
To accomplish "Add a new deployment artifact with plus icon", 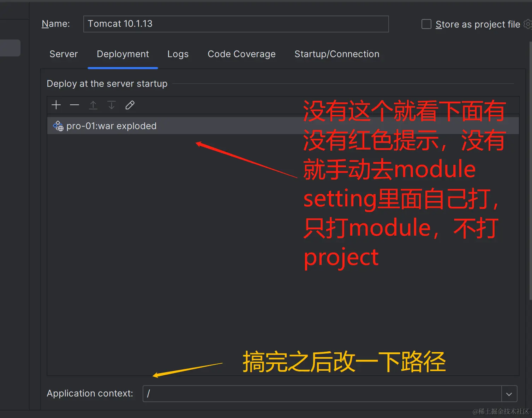I will coord(56,105).
